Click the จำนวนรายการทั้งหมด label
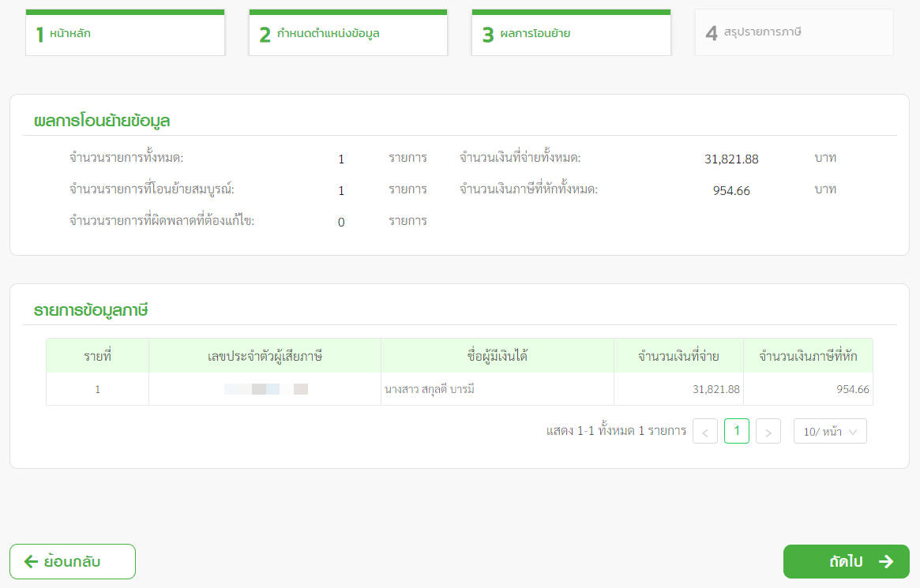The height and width of the screenshot is (588, 920). coord(126,158)
